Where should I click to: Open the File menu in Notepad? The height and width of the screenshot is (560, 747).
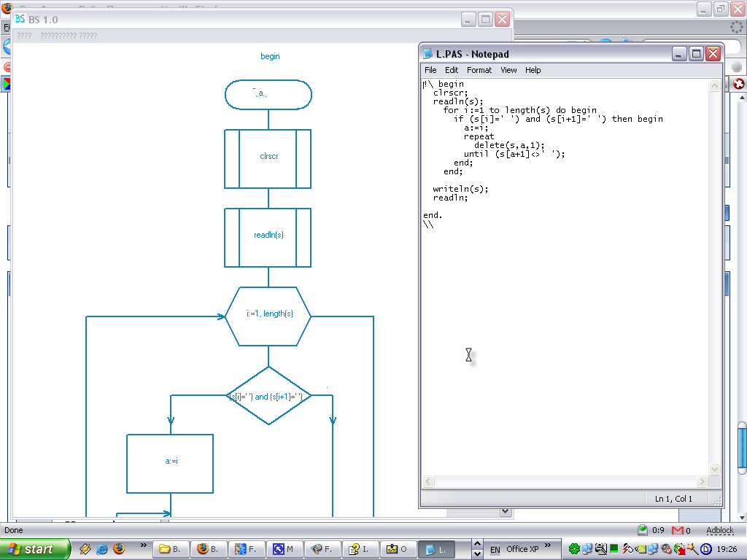pyautogui.click(x=430, y=70)
